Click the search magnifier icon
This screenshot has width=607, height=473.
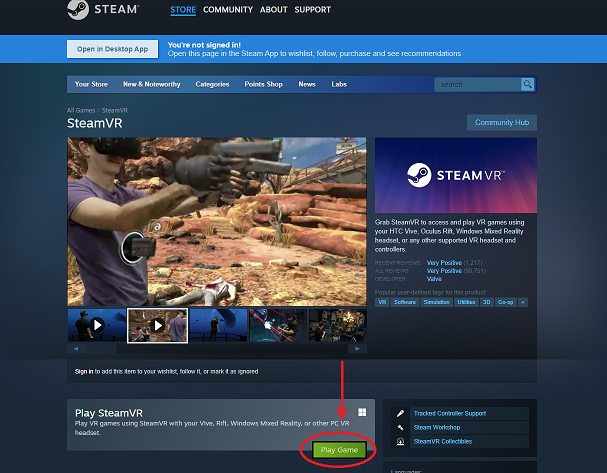(527, 85)
